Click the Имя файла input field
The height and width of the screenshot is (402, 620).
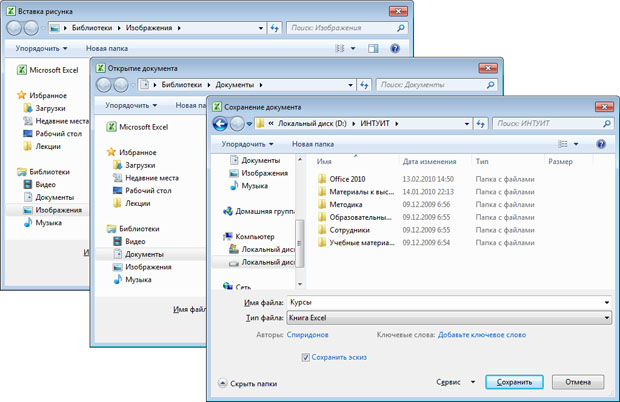coord(447,301)
